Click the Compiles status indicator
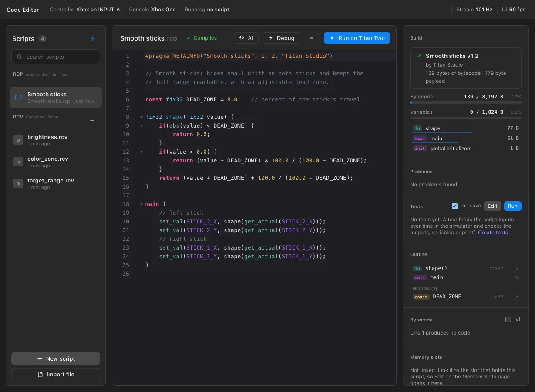The image size is (535, 392). pyautogui.click(x=202, y=38)
